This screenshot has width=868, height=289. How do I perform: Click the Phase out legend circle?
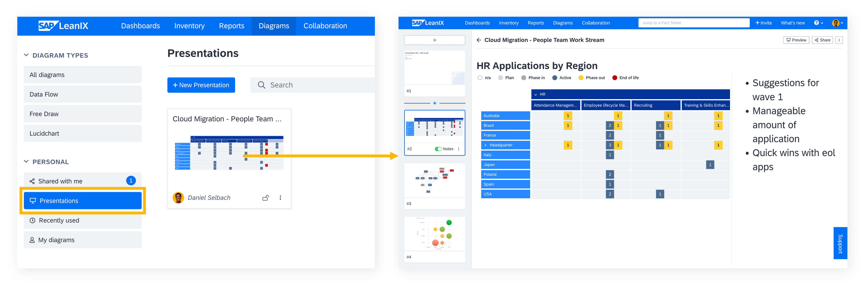(581, 78)
